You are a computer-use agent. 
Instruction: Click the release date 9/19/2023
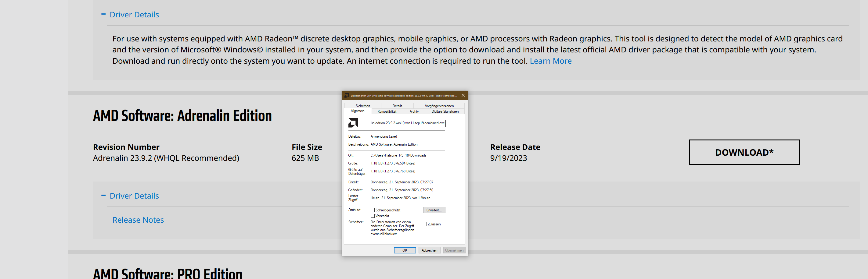[509, 158]
